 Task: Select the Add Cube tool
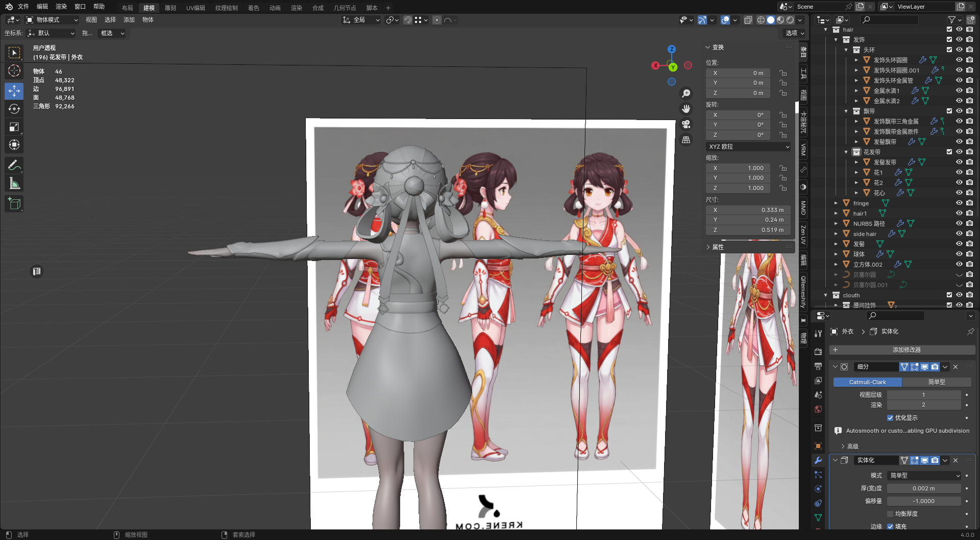(14, 203)
